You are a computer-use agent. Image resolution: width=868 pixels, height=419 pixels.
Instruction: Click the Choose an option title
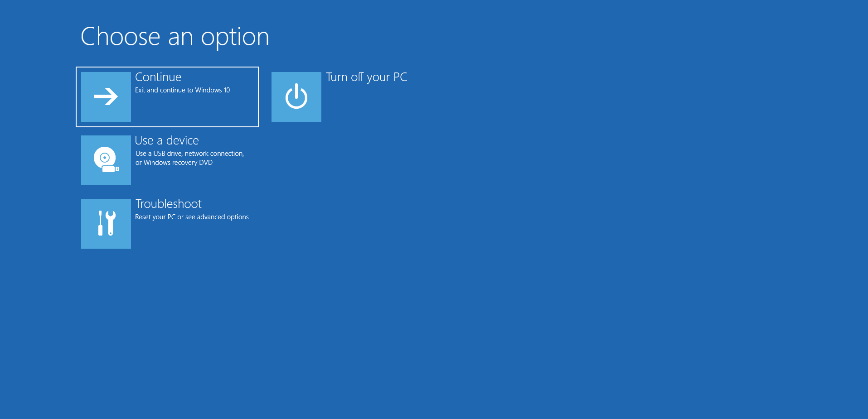pos(175,37)
